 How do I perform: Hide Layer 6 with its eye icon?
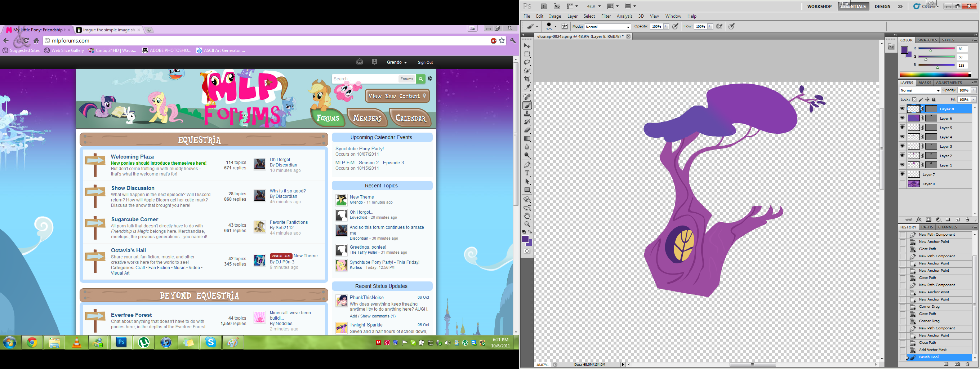pyautogui.click(x=903, y=118)
